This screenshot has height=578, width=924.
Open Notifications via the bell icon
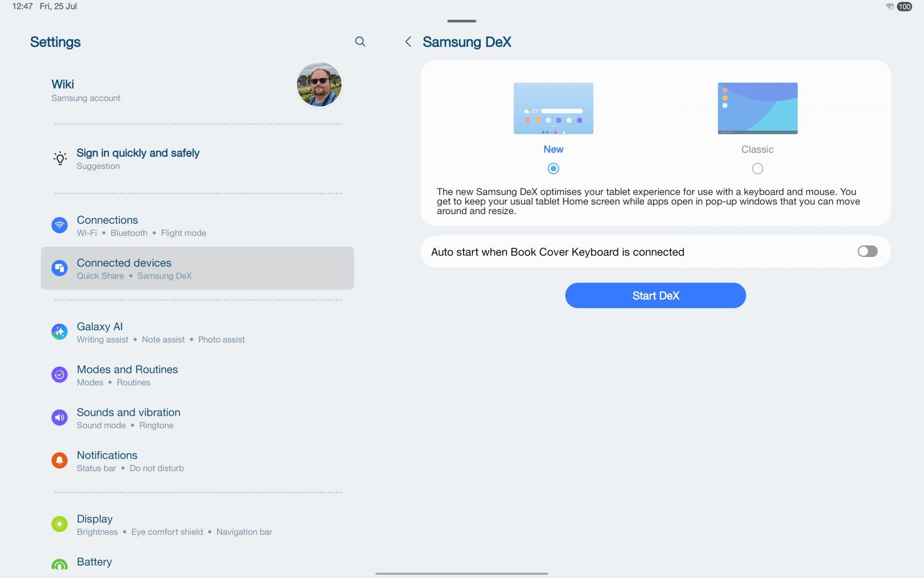59,460
